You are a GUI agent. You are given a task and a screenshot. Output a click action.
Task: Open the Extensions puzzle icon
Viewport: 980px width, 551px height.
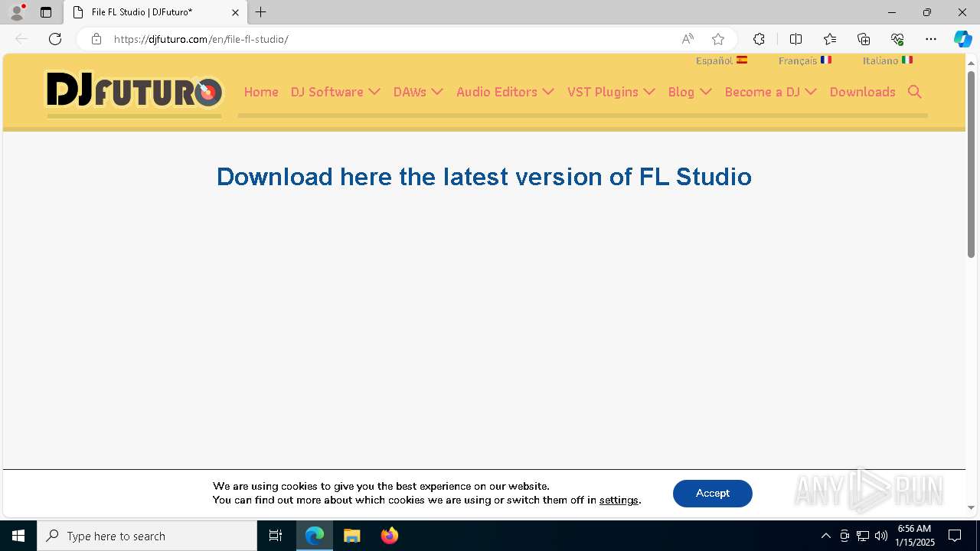(x=759, y=39)
